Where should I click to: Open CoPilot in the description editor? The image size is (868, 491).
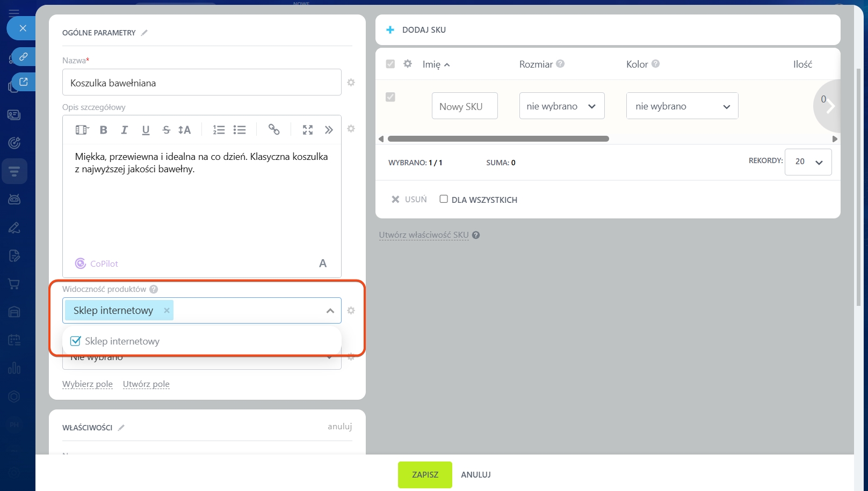point(97,263)
